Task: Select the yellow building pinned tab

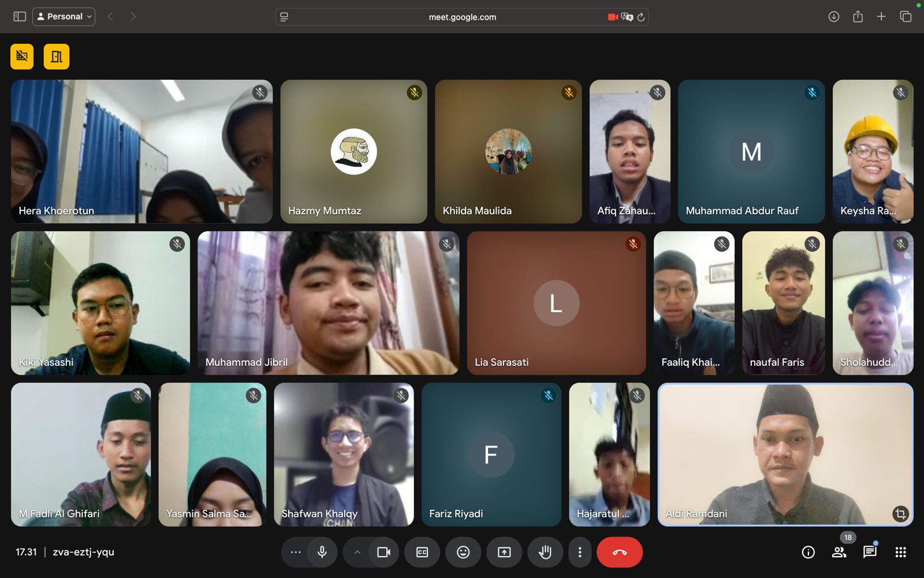Action: click(x=21, y=56)
